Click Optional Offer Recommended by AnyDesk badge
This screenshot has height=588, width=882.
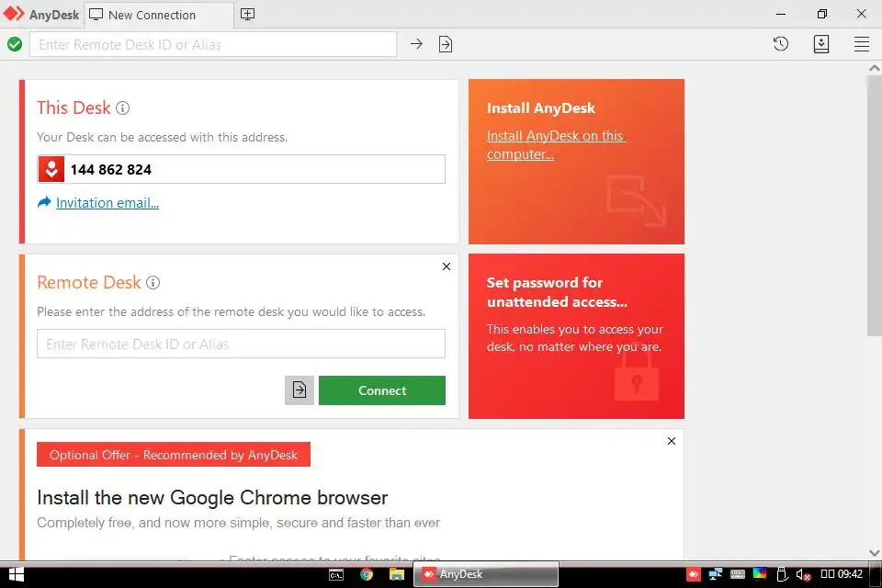[174, 455]
